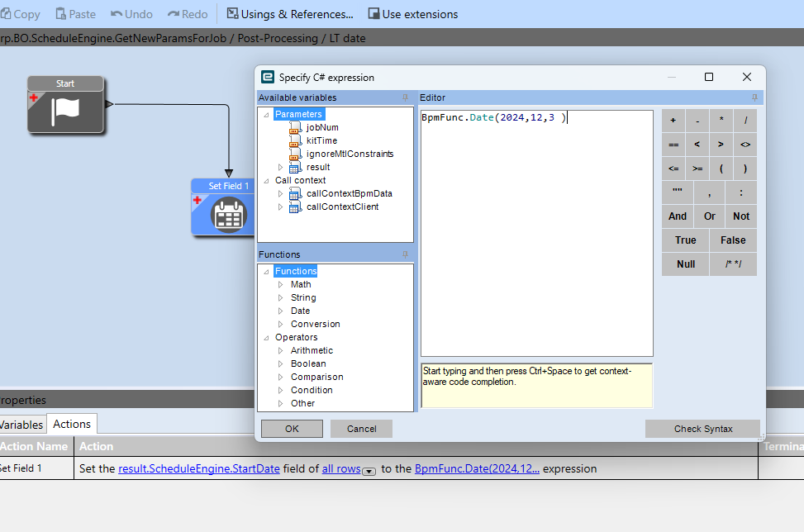804x532 pixels.
Task: Click the Or operator button
Action: coord(709,216)
